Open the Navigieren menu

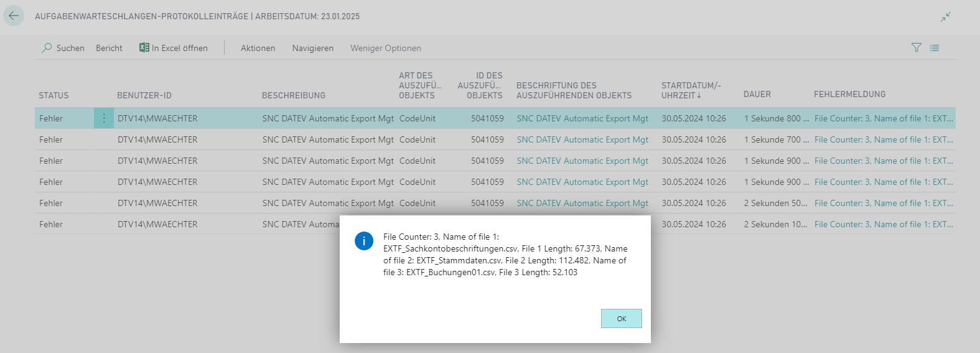(x=312, y=48)
